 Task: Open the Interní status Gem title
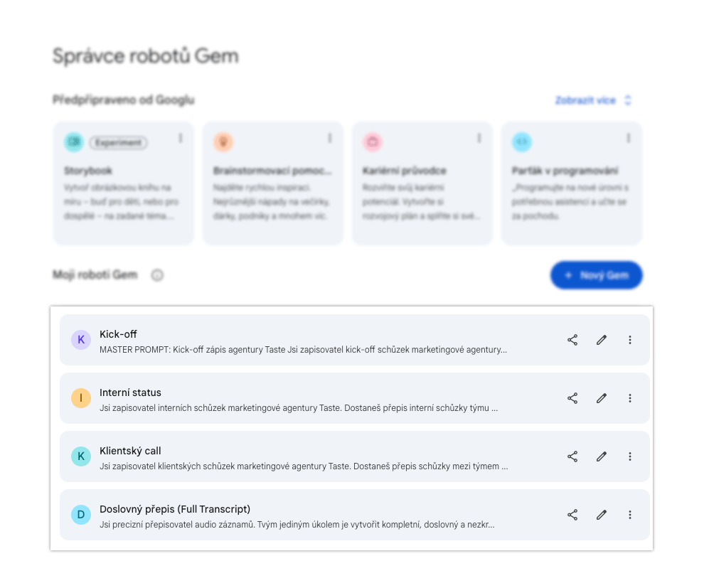coord(130,392)
